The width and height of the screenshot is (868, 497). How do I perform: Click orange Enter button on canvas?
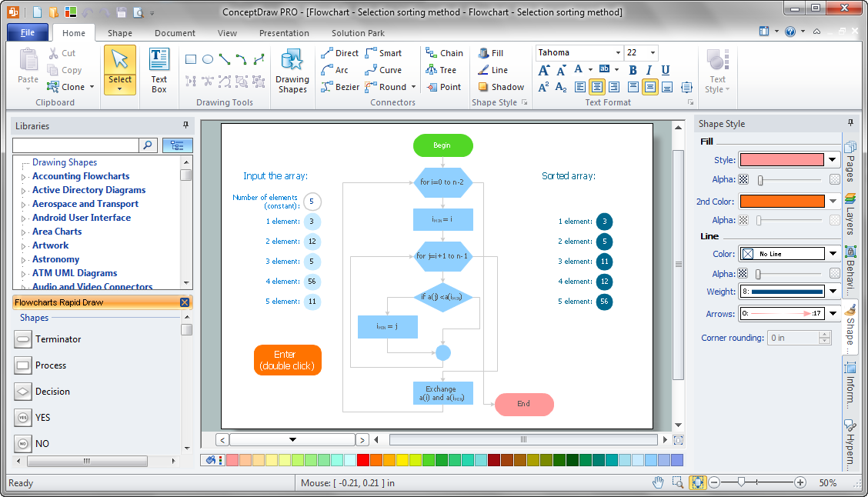287,360
